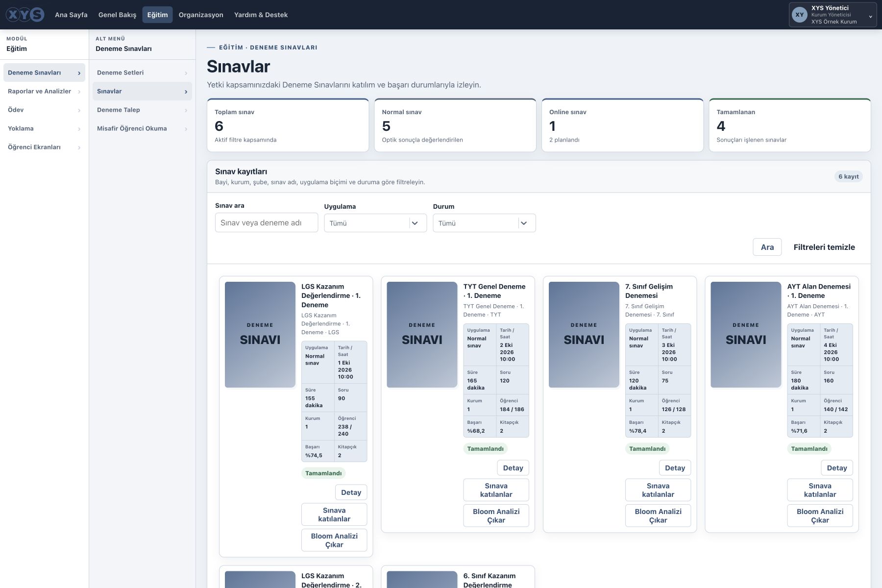Open Deneme Setleri submenu item

[142, 73]
